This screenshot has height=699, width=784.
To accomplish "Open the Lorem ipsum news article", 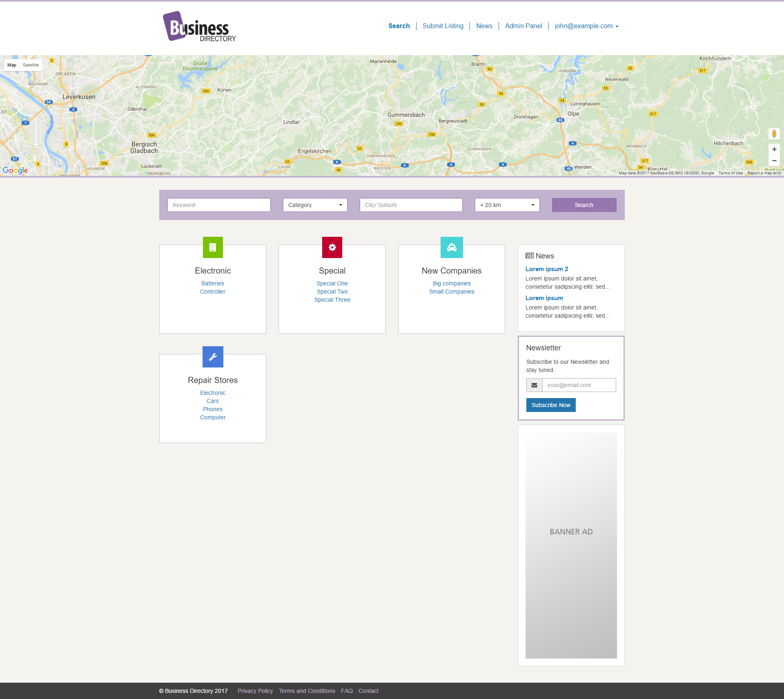I will click(544, 298).
